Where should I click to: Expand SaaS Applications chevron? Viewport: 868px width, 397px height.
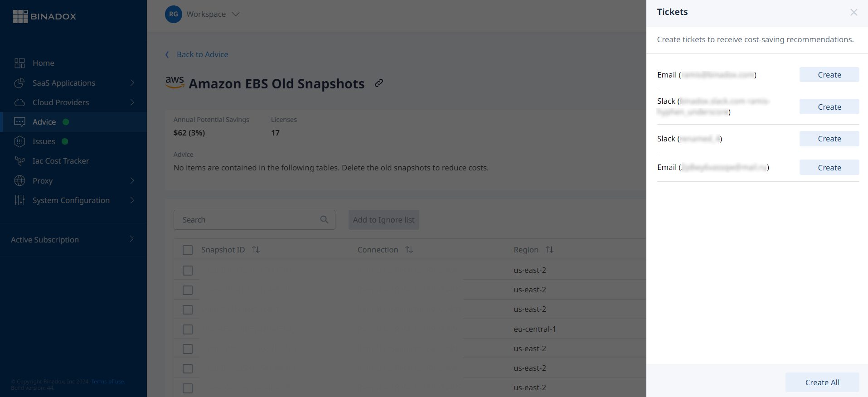[x=132, y=82]
